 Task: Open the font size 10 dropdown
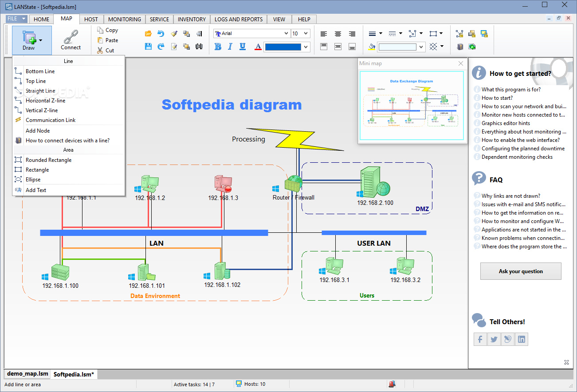306,33
